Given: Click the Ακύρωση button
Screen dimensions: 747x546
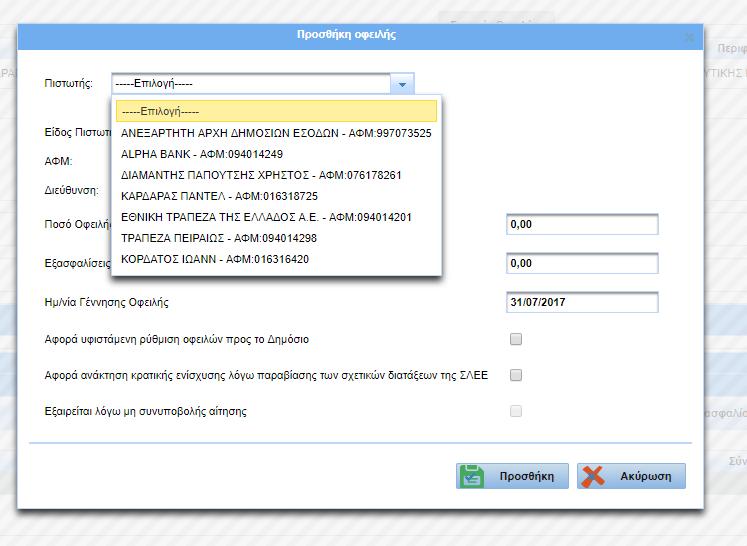Looking at the screenshot, I should pos(631,476).
